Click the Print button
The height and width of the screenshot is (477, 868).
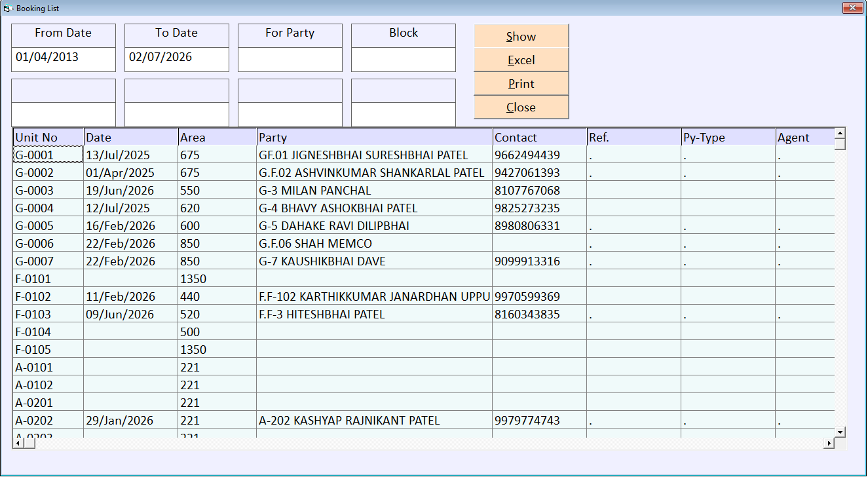click(x=521, y=84)
